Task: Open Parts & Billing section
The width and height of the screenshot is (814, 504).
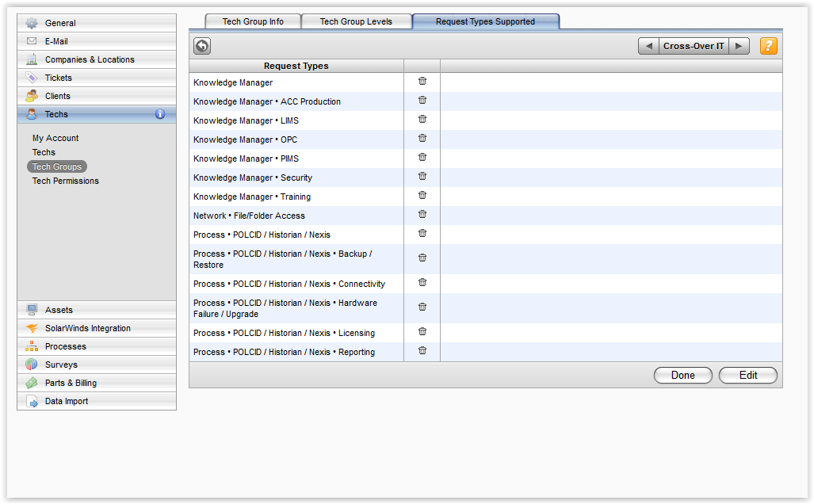Action: (x=97, y=383)
